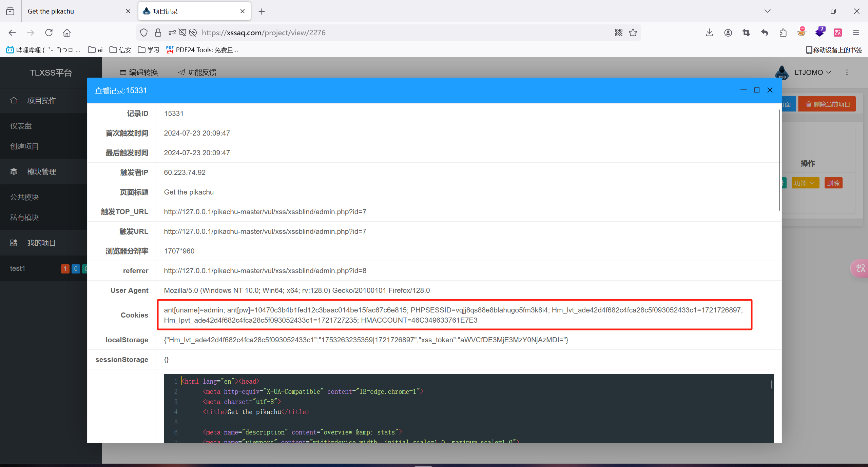This screenshot has height=467, width=868.
Task: Open 仪表盘 in the sidebar
Action: click(21, 126)
